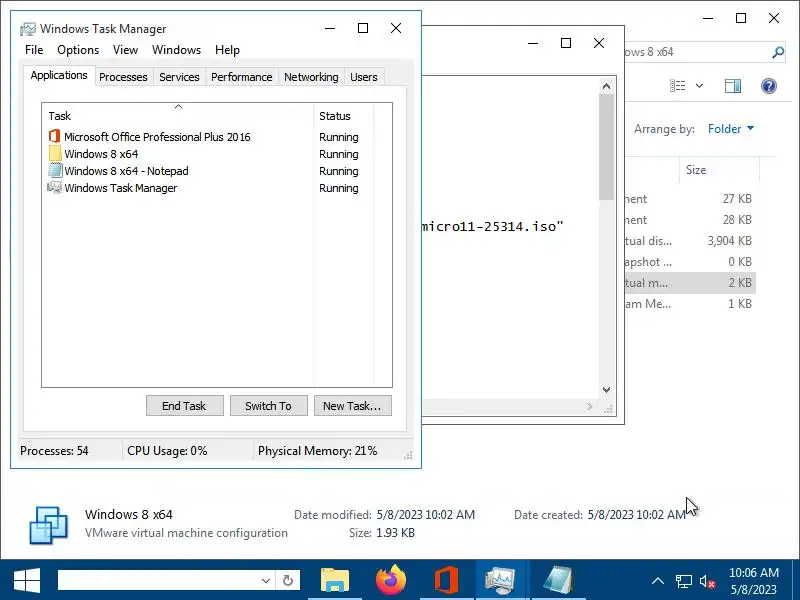
Task: Open the view options dropdown arrow in Explorer
Action: coord(699,86)
